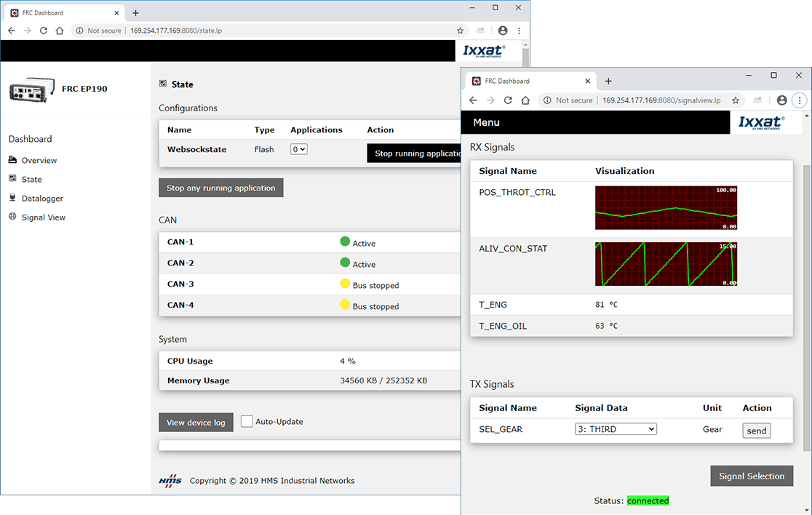Open the Applications dropdown for Websockstate
The image size is (812, 515).
299,149
